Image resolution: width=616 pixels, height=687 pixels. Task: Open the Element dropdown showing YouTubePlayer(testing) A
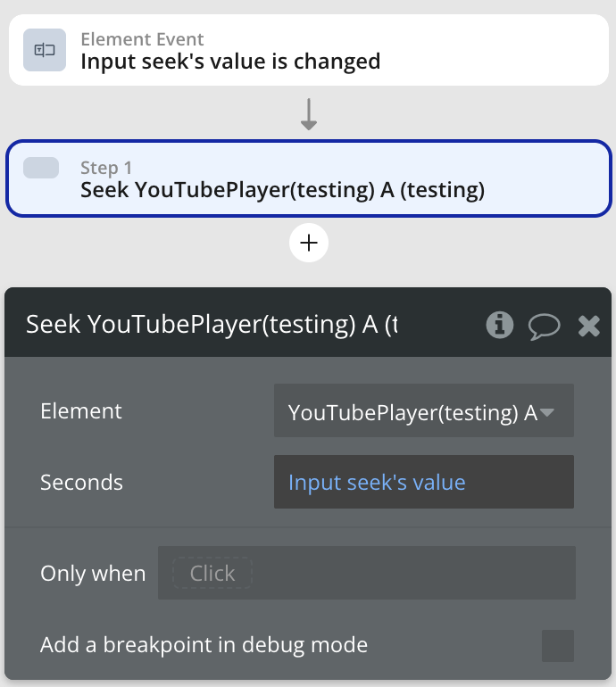tap(412, 412)
